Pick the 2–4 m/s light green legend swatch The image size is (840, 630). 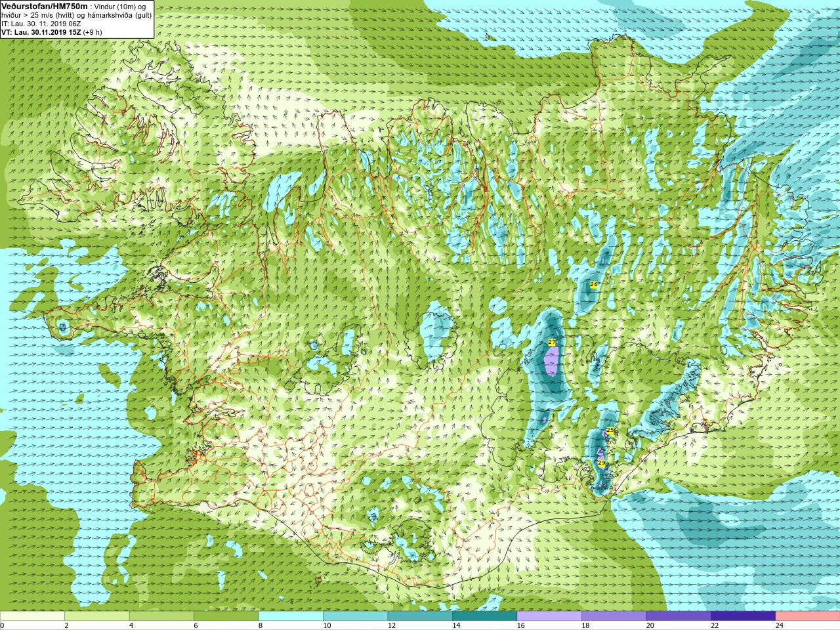point(96,616)
